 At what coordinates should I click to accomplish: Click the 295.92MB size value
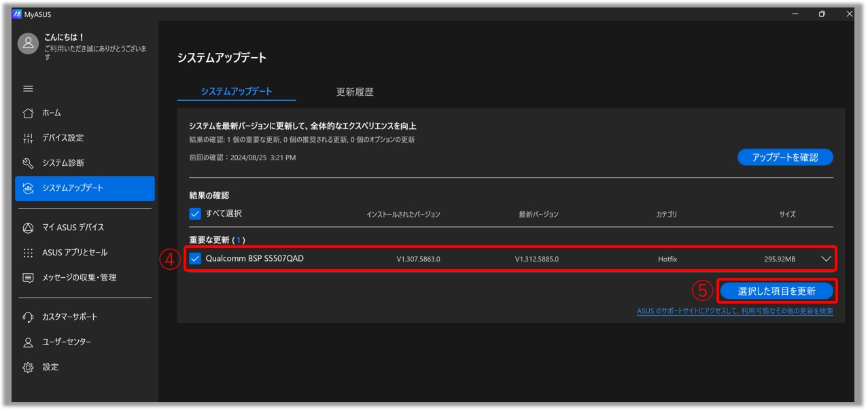tap(780, 260)
